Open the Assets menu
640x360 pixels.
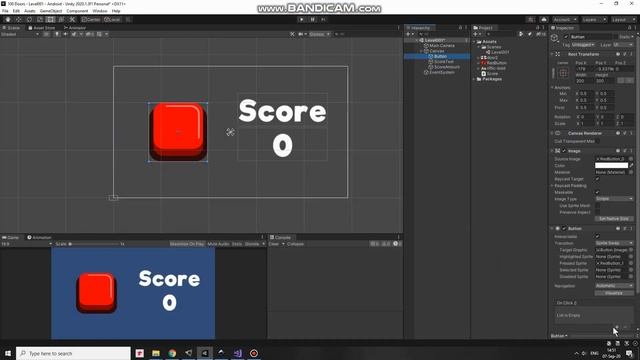pyautogui.click(x=30, y=11)
